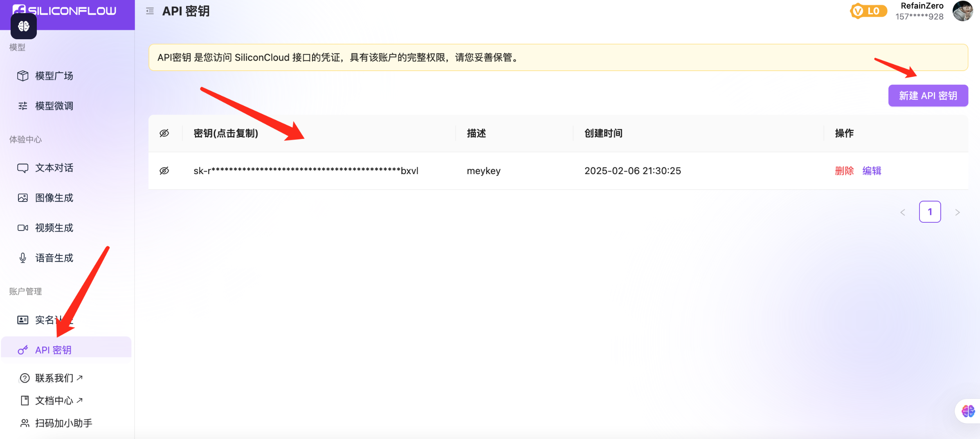Click the 创建时间 column header
This screenshot has width=980, height=439.
(603, 133)
